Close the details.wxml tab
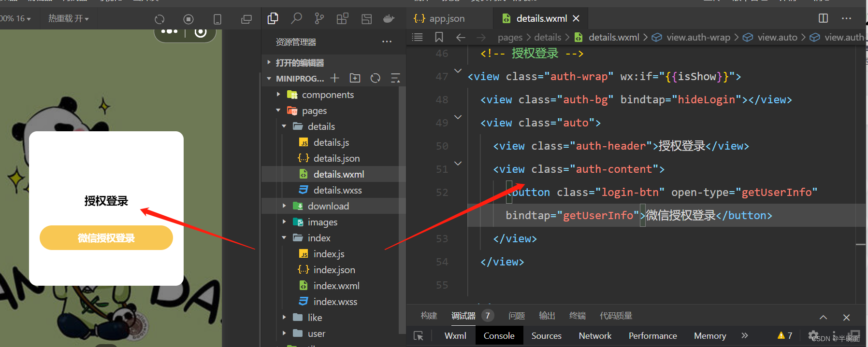Screen dimensions: 868x347 [x=576, y=18]
